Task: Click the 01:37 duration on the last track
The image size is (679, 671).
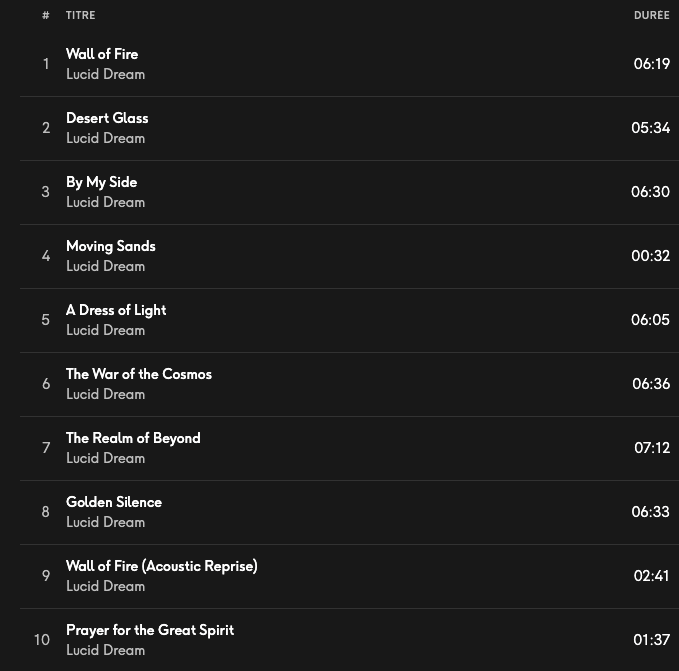Action: [651, 640]
